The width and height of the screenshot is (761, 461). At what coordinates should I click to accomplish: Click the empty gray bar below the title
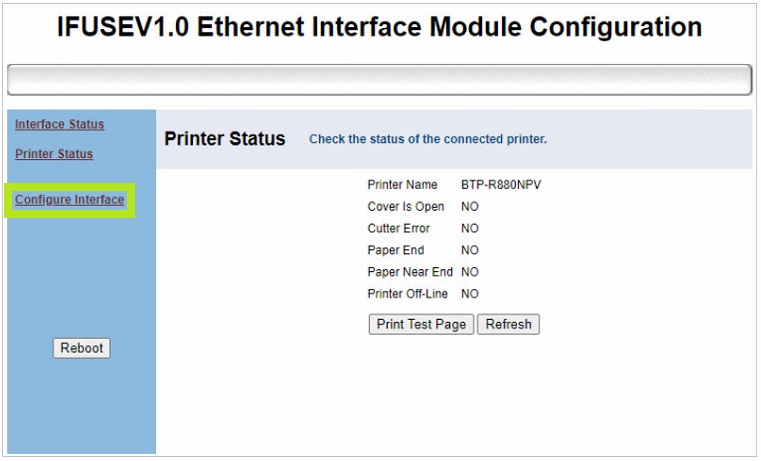point(379,80)
